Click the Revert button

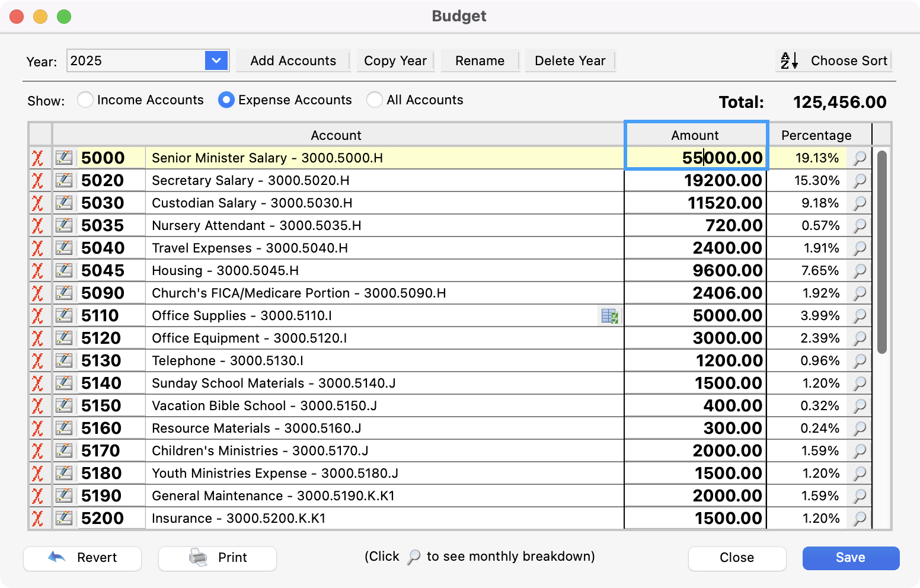click(82, 558)
